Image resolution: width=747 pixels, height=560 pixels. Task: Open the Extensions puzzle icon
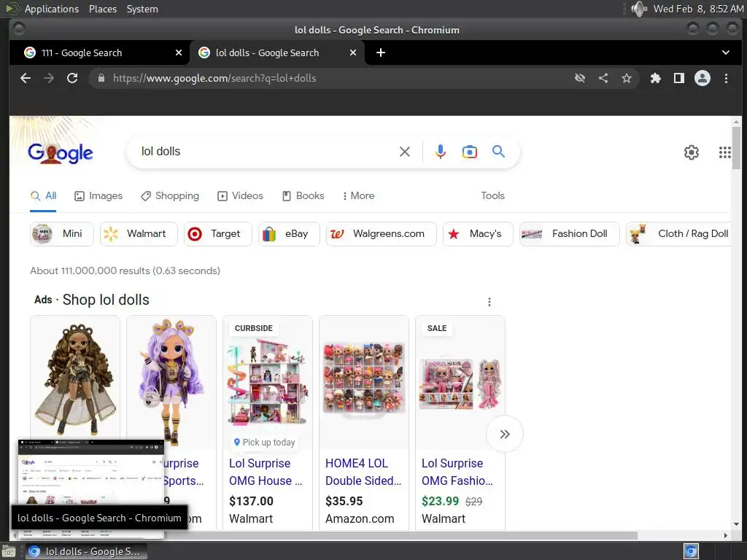[656, 78]
